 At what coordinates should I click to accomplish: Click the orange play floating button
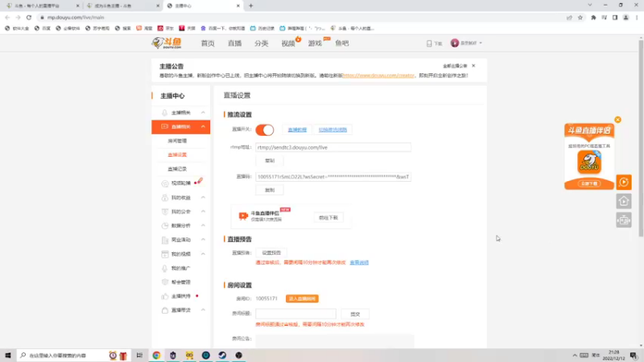tap(623, 183)
